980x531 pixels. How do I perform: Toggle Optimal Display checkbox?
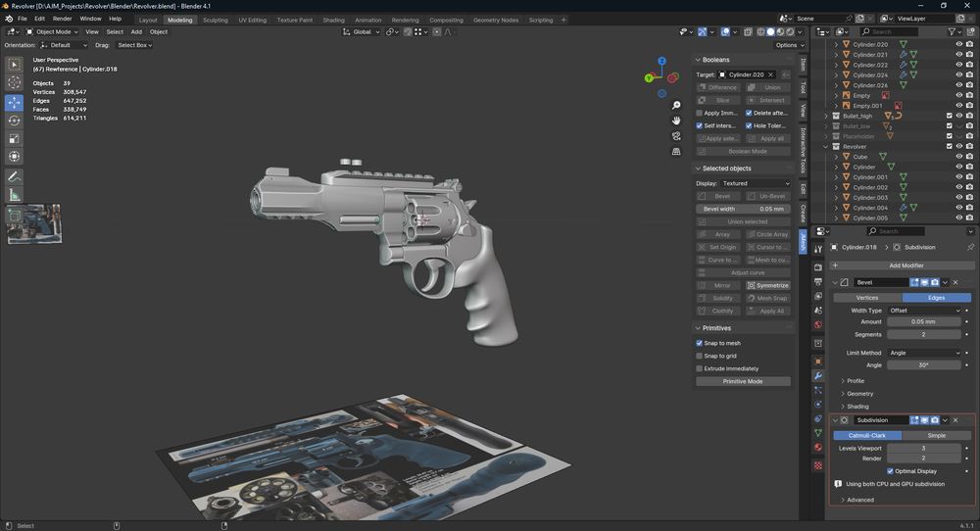point(890,471)
